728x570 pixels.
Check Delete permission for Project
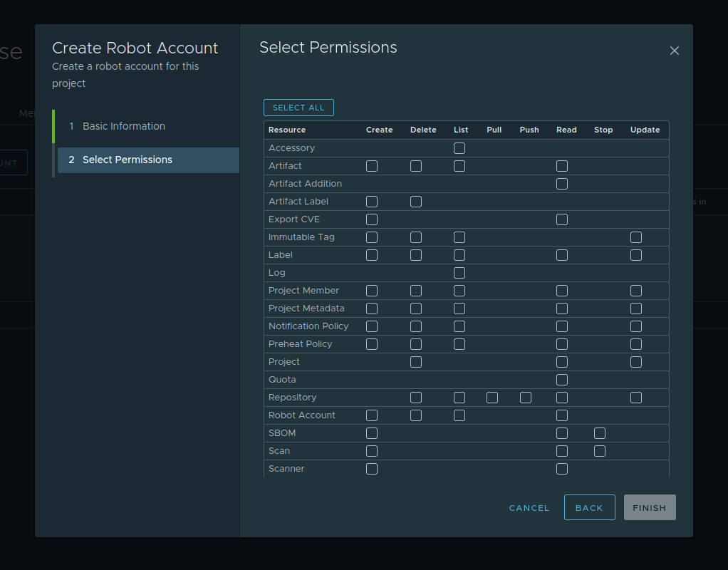[415, 362]
